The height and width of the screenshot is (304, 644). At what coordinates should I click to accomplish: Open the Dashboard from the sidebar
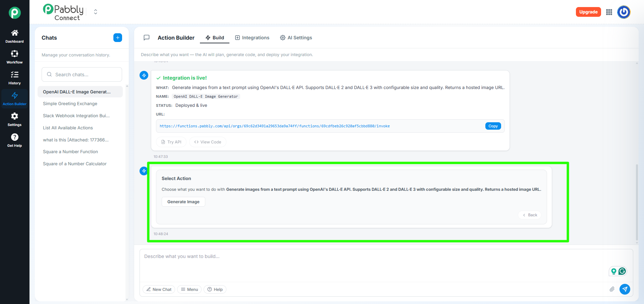tap(14, 33)
